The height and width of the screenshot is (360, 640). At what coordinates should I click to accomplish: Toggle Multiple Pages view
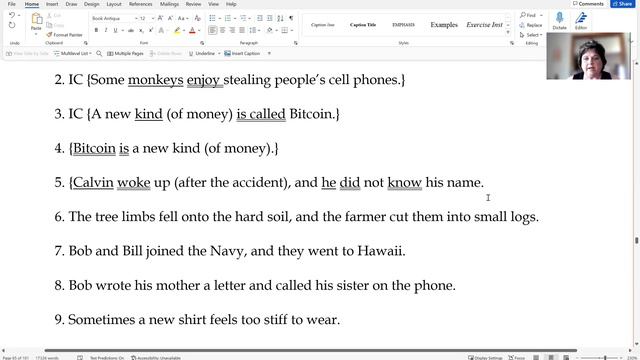tap(125, 53)
